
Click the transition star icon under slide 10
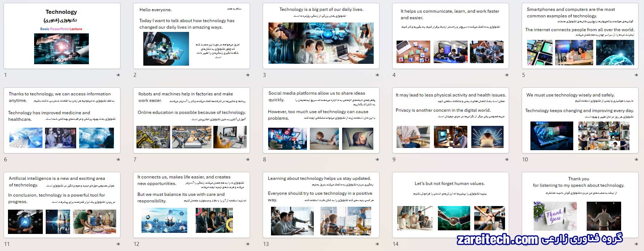pyautogui.click(x=636, y=160)
